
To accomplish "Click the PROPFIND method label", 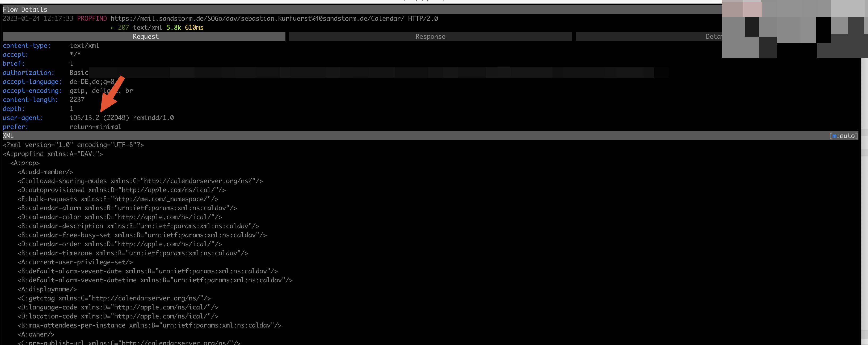I will (x=92, y=19).
